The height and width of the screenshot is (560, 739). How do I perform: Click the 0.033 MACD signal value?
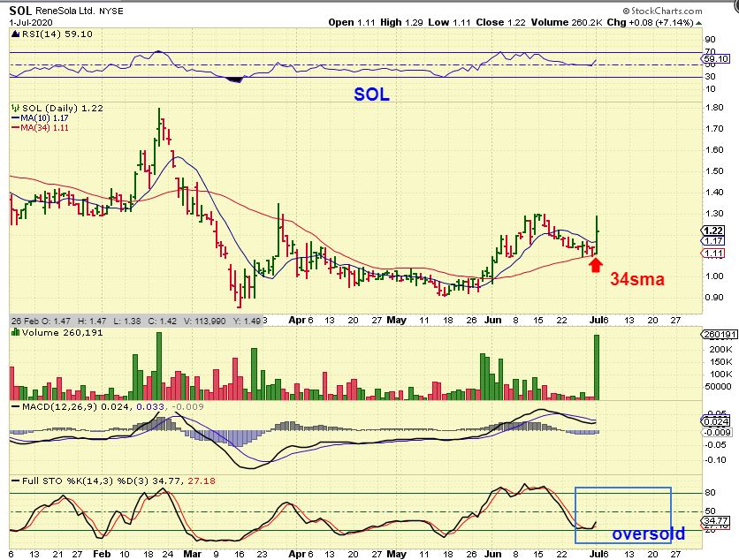(x=150, y=406)
